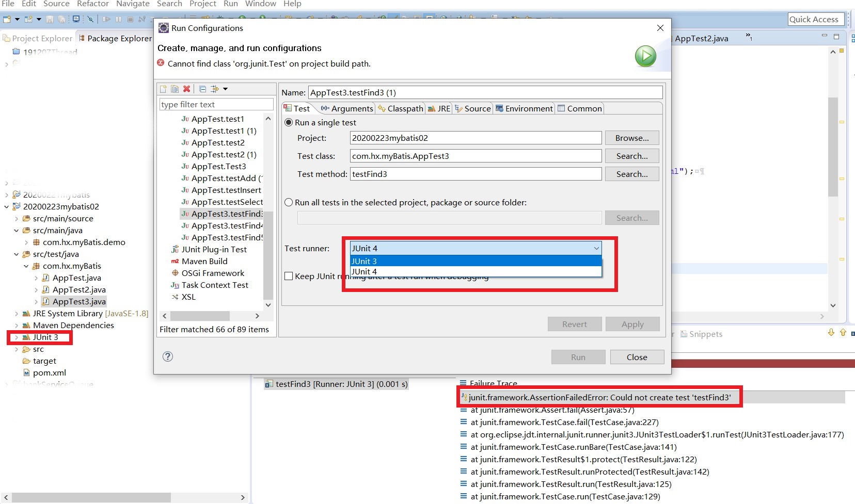Click the Apply button

click(632, 324)
